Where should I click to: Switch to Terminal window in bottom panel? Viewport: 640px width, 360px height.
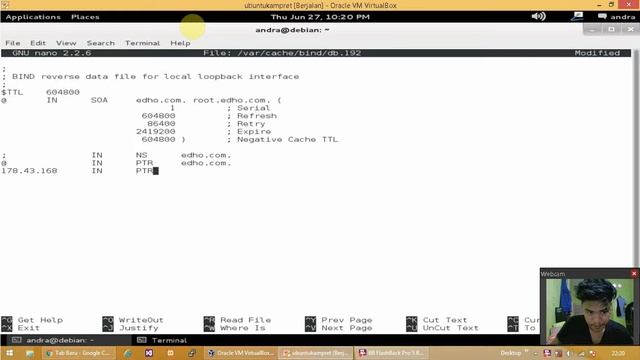[162, 340]
